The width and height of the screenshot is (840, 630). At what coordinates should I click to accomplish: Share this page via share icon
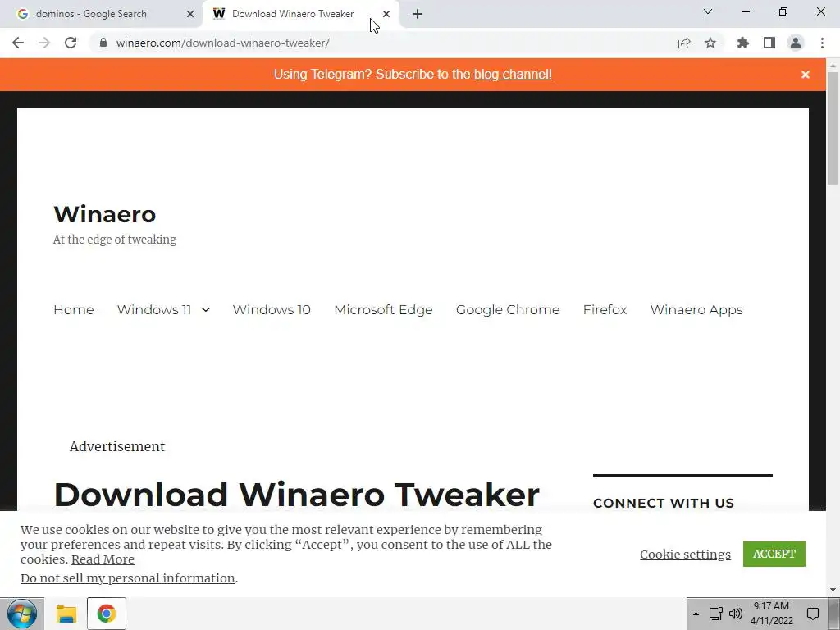[684, 43]
